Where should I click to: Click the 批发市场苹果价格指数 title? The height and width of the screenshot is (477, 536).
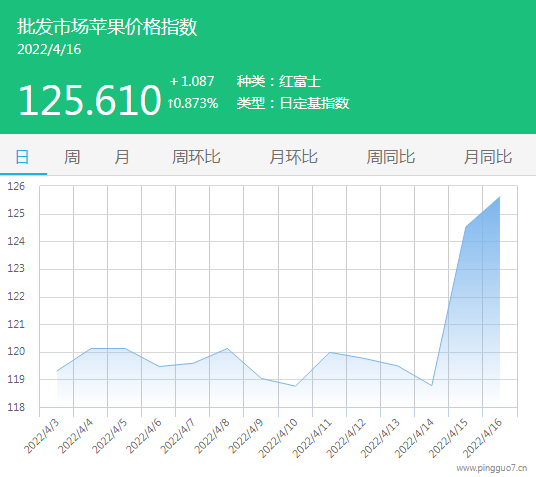pyautogui.click(x=107, y=27)
